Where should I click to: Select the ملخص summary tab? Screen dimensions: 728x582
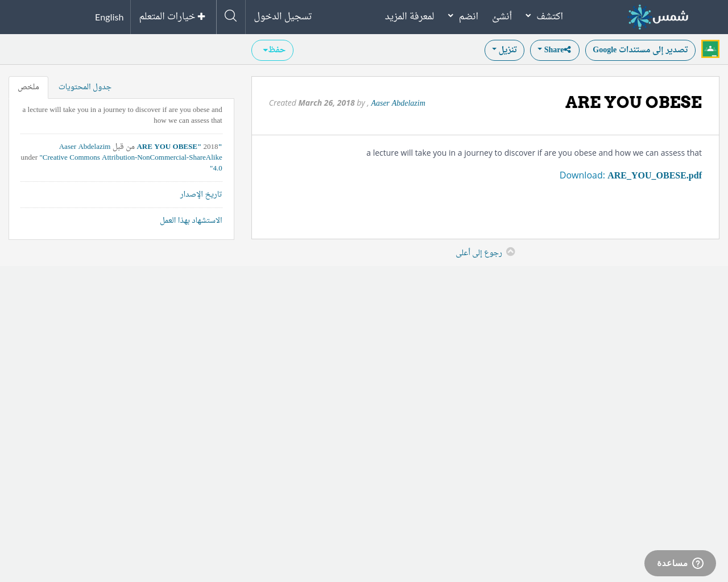(28, 87)
